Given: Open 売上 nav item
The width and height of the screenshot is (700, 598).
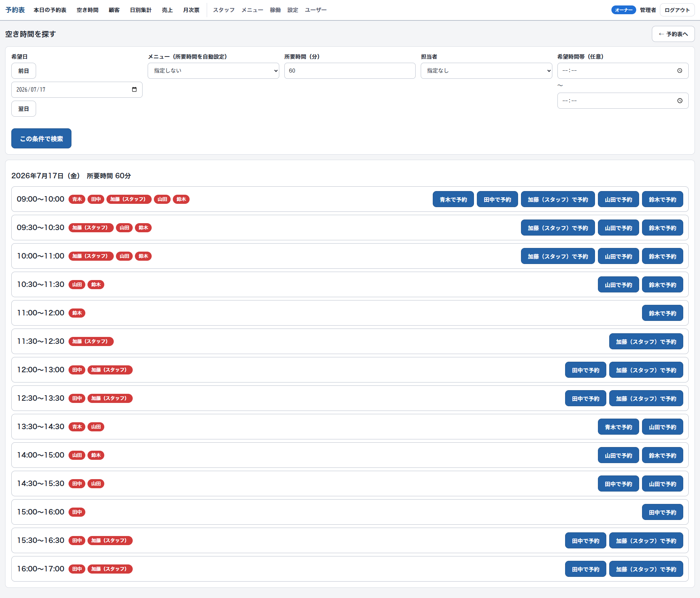Looking at the screenshot, I should 167,10.
